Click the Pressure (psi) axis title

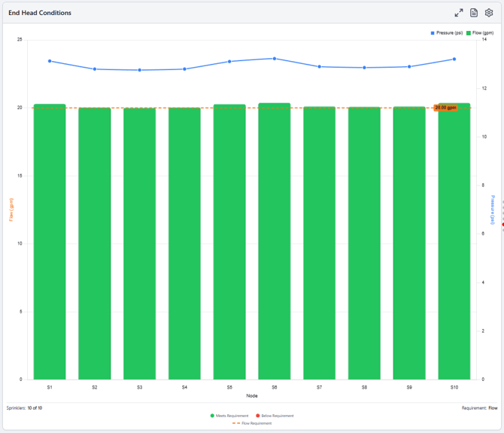point(493,210)
